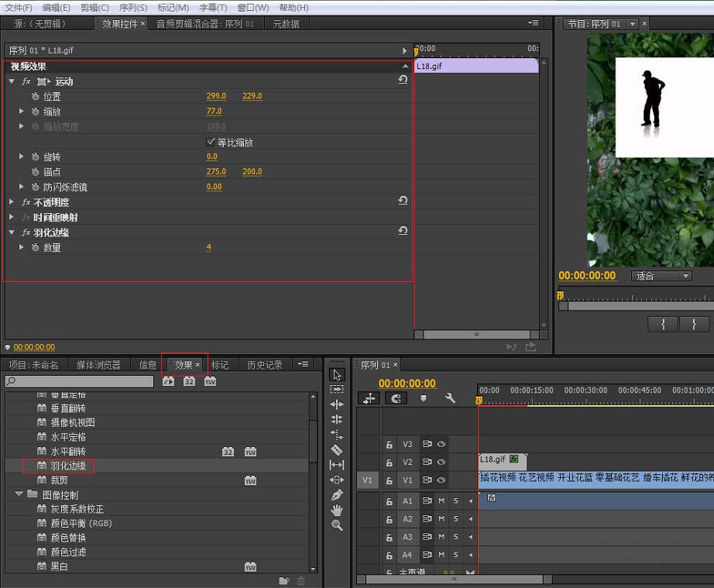Toggle the timeline snap magnet button
714x588 pixels.
click(x=396, y=398)
